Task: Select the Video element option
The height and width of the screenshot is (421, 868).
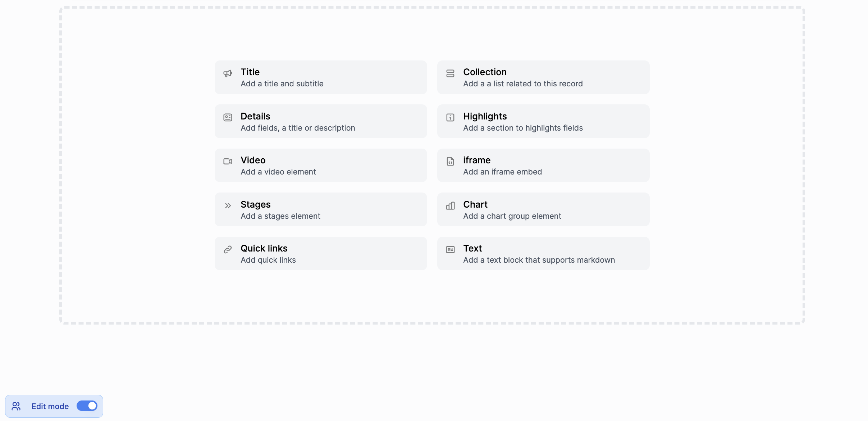Action: pos(320,166)
